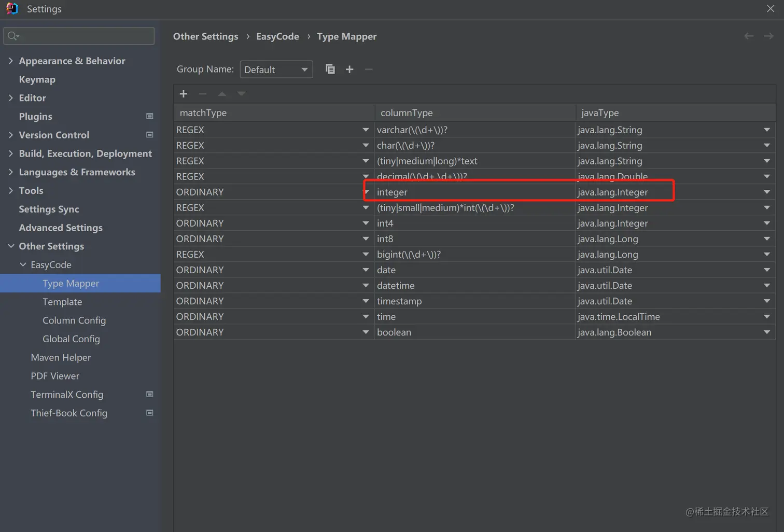Select the cell 'bigint(\(\d+\))?'
This screenshot has width=784, height=532.
click(474, 254)
